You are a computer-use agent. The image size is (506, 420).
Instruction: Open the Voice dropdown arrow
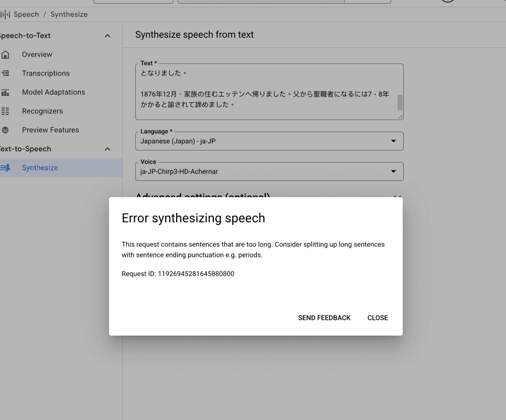[393, 171]
